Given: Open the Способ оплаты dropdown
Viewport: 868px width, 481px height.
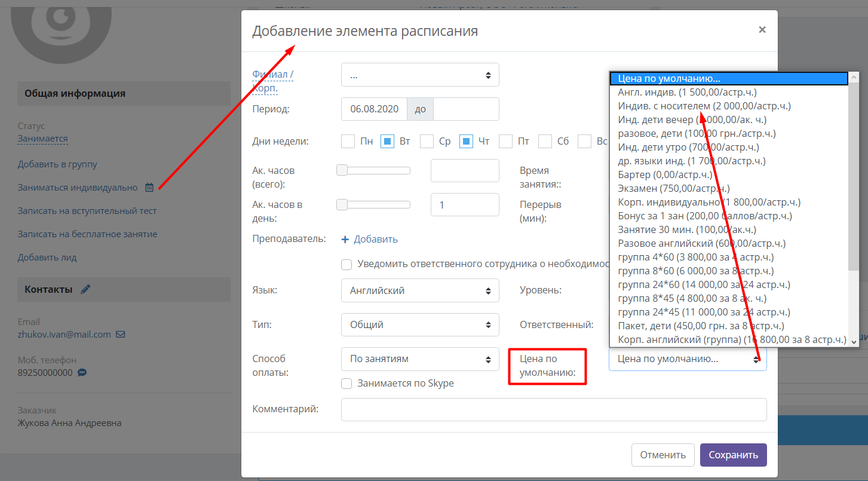Looking at the screenshot, I should (420, 359).
